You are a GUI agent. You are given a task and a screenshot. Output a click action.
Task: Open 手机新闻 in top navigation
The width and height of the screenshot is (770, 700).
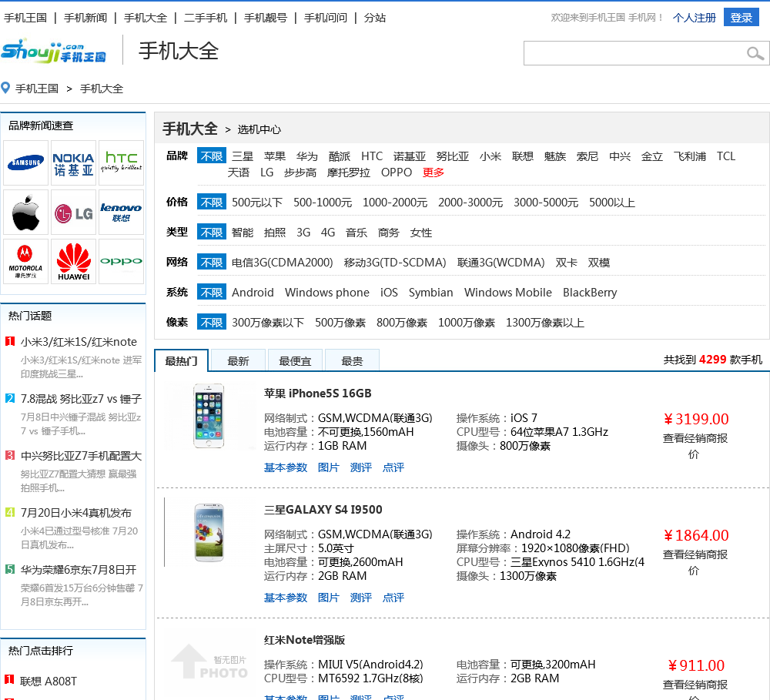pyautogui.click(x=85, y=18)
